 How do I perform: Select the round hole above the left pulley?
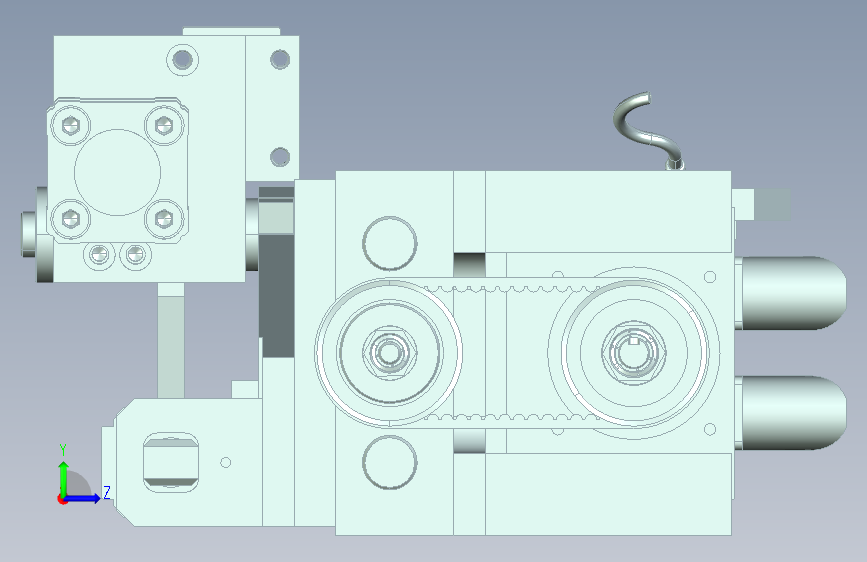click(390, 243)
